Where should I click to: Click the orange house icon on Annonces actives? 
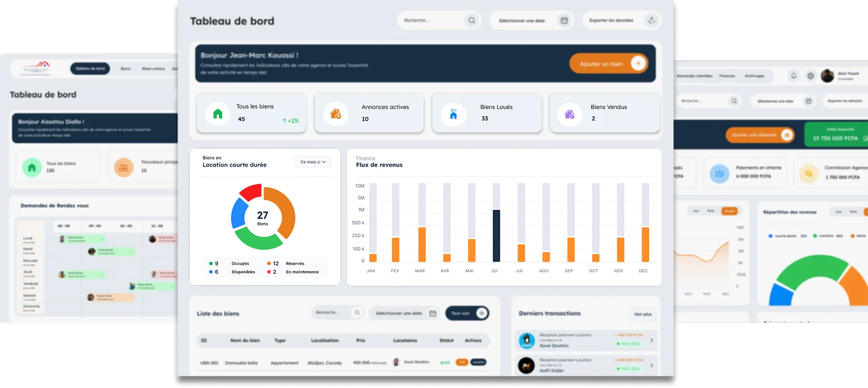(336, 114)
